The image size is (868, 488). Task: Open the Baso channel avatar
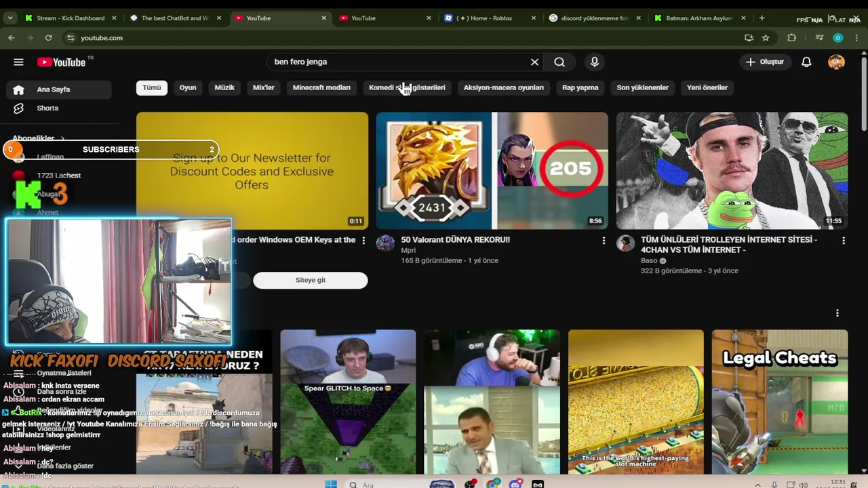[625, 243]
